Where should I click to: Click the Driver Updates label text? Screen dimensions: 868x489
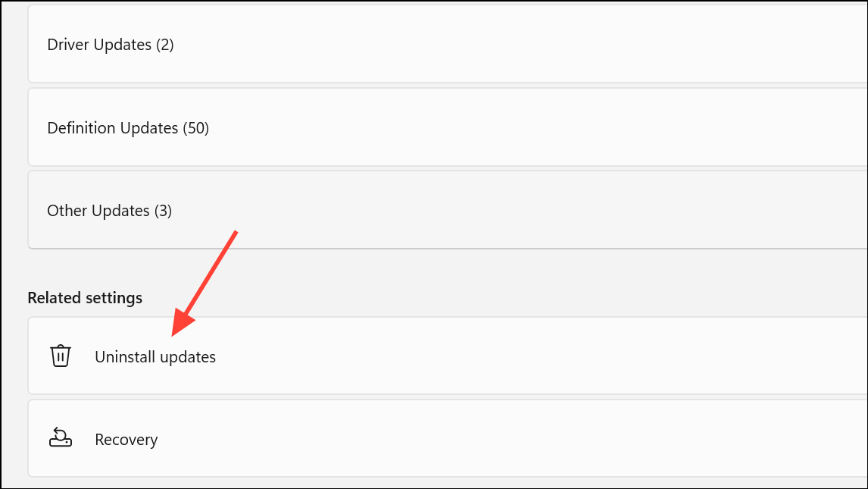pyautogui.click(x=99, y=45)
